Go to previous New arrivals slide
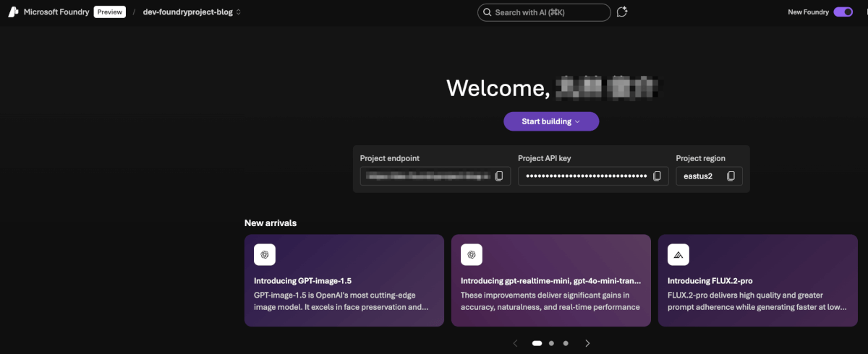868x354 pixels. 515,343
